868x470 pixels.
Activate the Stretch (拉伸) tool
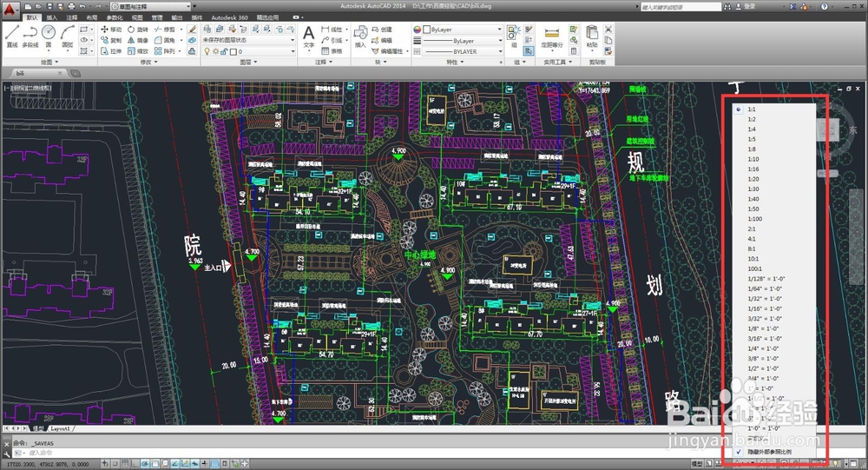tap(111, 51)
